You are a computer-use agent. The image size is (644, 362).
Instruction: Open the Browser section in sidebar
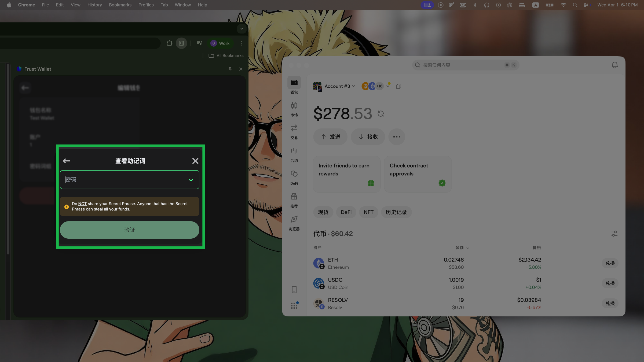(x=294, y=223)
